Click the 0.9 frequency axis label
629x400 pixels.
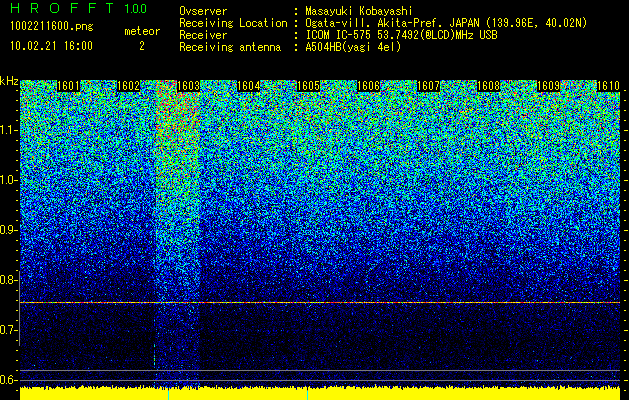pos(9,230)
